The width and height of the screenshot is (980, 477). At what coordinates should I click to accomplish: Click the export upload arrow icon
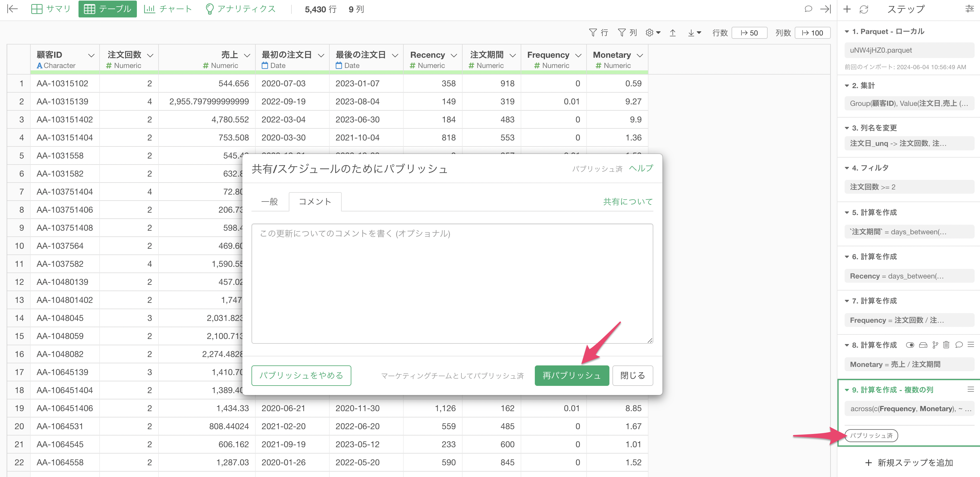click(673, 33)
